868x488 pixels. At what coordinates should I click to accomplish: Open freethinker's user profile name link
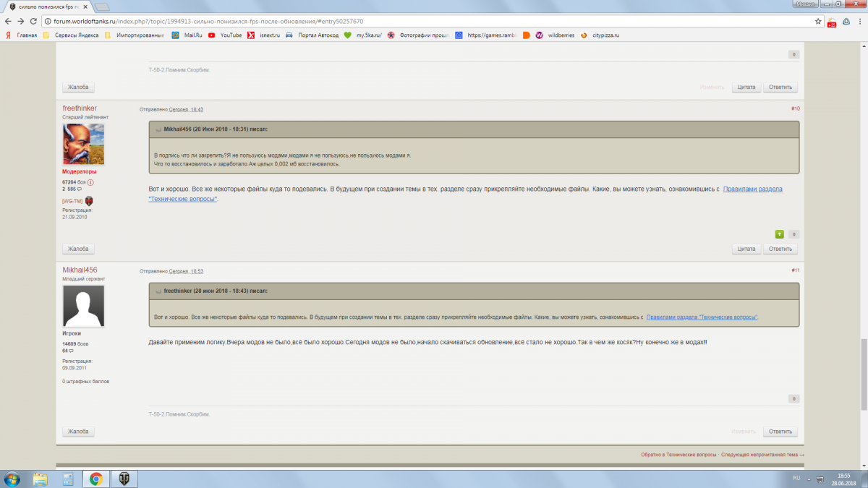(x=80, y=108)
